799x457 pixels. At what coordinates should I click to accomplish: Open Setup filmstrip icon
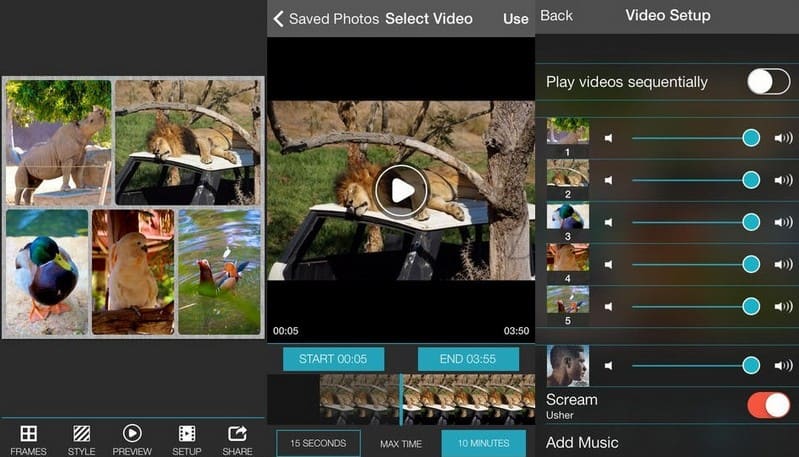tap(186, 434)
